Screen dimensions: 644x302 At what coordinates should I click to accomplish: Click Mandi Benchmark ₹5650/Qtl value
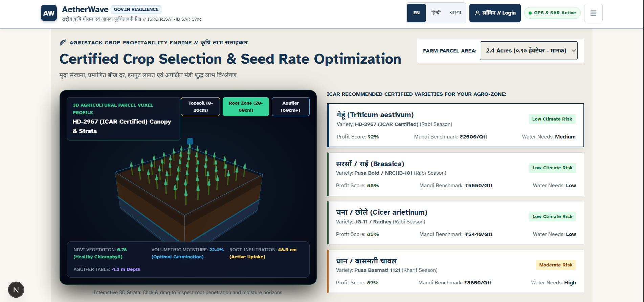479,186
